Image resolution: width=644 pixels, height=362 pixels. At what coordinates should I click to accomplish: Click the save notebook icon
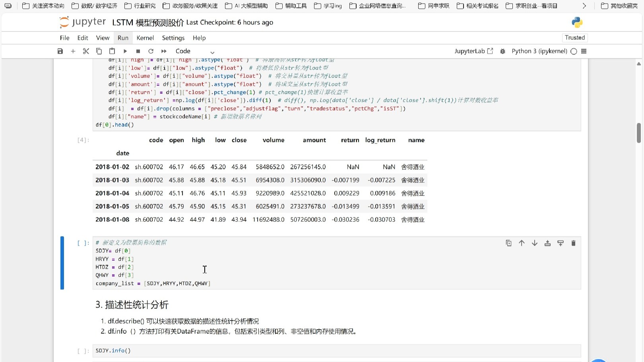(x=60, y=51)
